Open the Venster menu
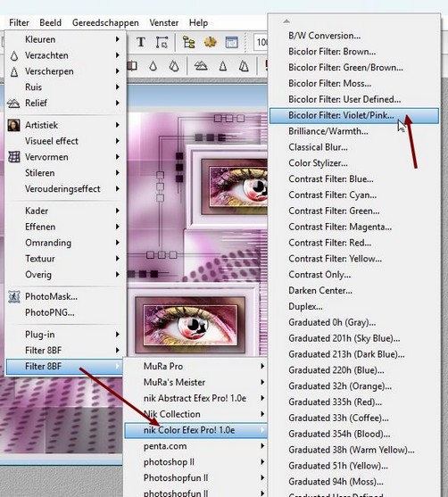The image size is (448, 497). pyautogui.click(x=164, y=23)
